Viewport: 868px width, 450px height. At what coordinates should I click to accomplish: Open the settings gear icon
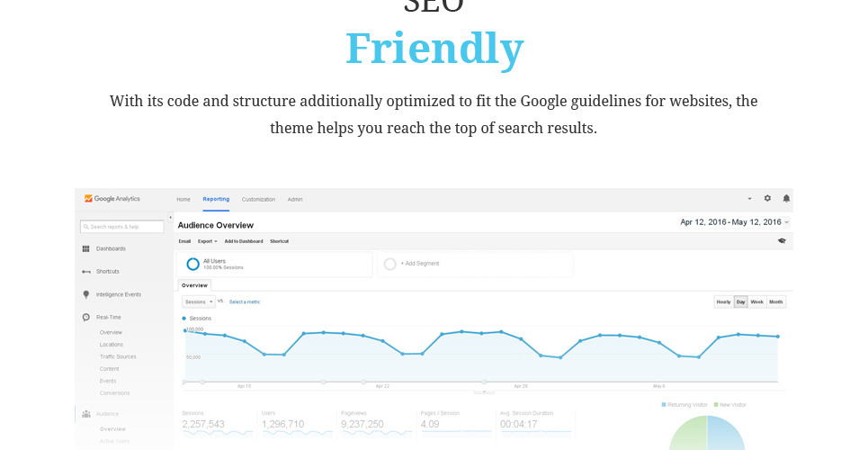[x=767, y=198]
